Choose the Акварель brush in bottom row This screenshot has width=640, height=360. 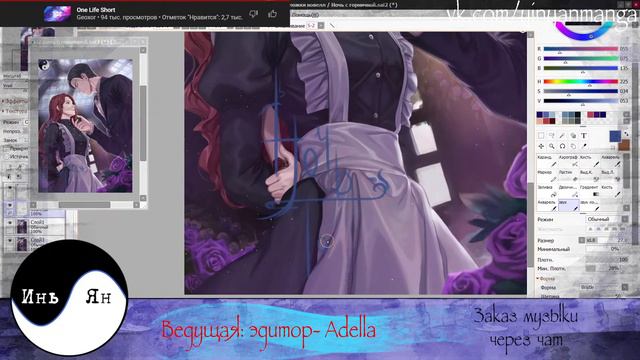547,206
